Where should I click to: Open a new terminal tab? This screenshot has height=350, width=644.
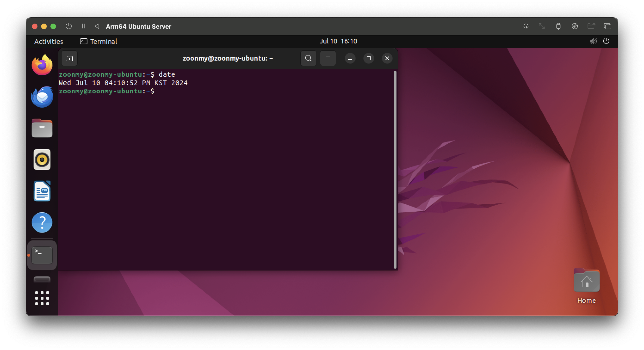(69, 58)
